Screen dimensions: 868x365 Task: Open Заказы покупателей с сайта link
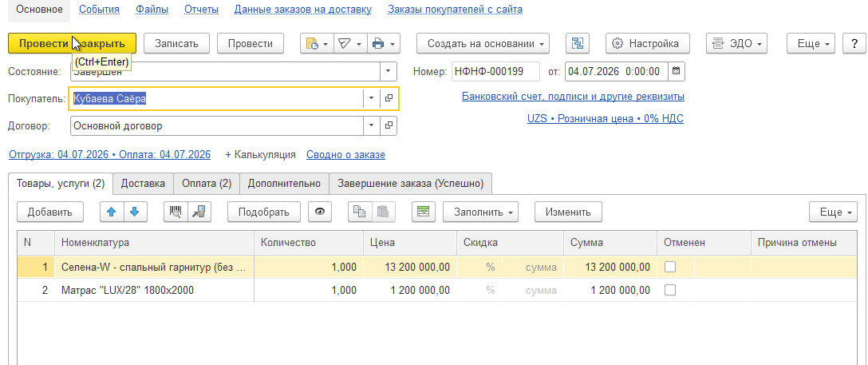click(455, 10)
